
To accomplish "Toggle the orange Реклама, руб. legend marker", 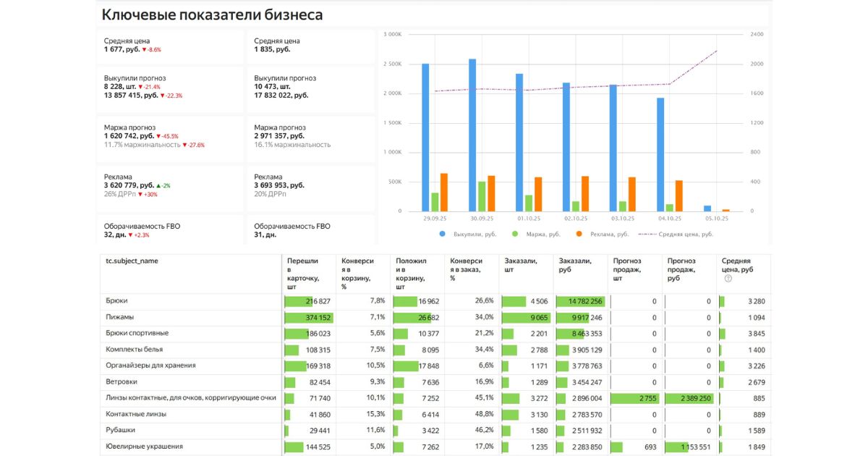I will (x=579, y=234).
